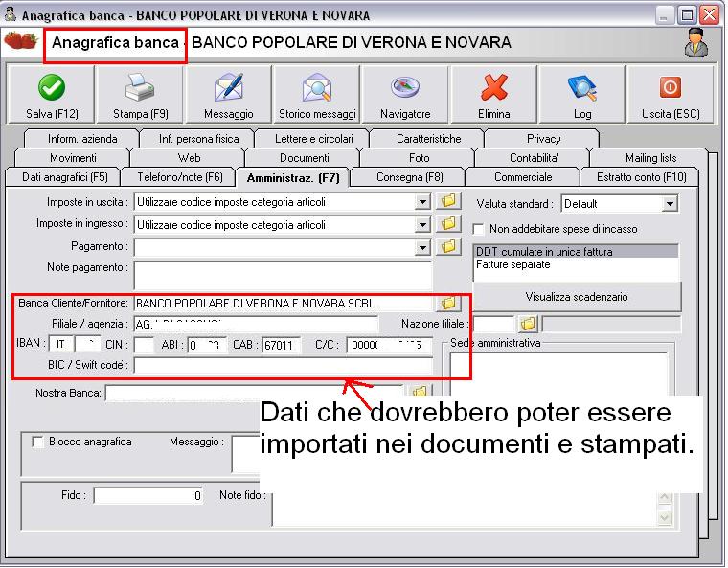Viewport: 728px width, 568px height.
Task: Toggle Non addebitare spese di incasso checkbox
Action: pos(478,229)
